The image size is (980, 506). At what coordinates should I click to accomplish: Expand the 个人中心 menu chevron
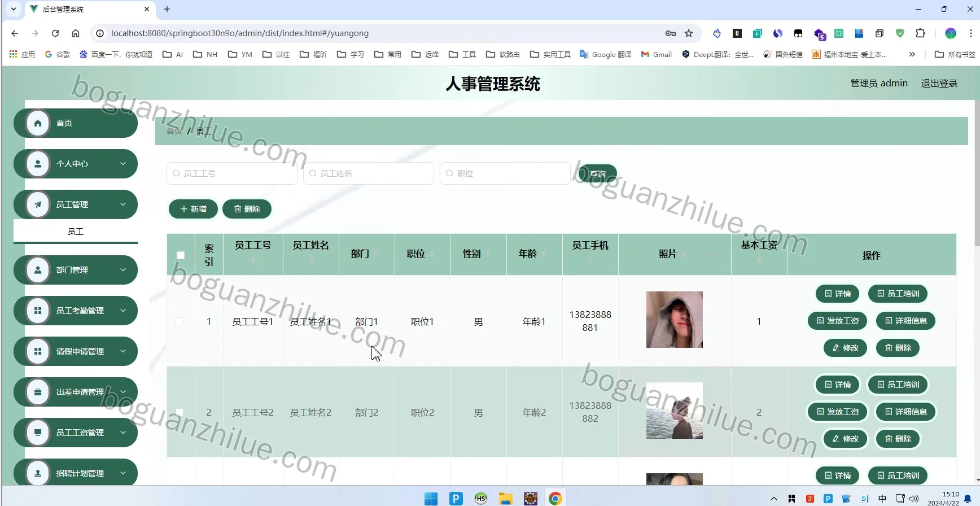[x=123, y=164]
